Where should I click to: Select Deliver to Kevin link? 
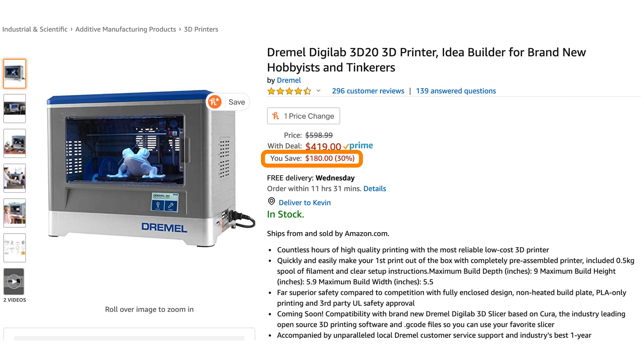[x=305, y=202]
